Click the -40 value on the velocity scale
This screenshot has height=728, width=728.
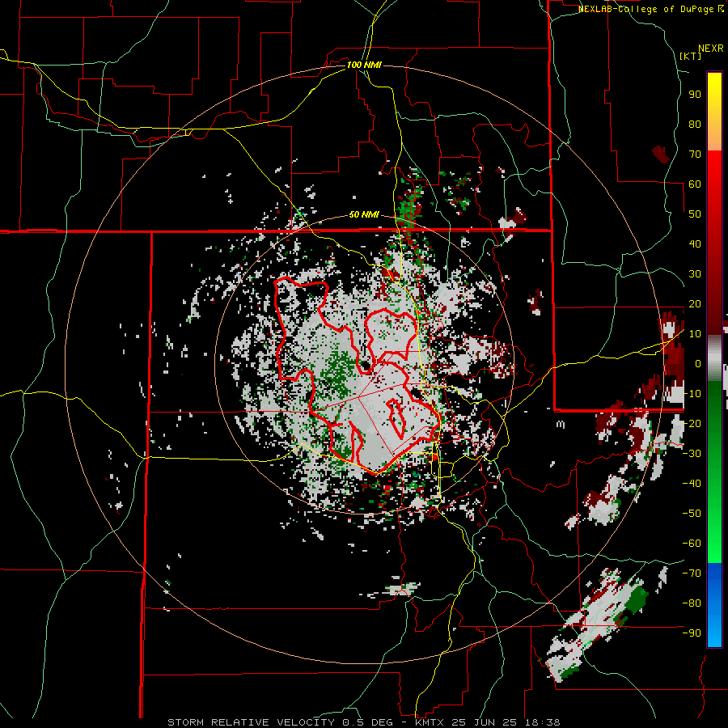pos(692,484)
